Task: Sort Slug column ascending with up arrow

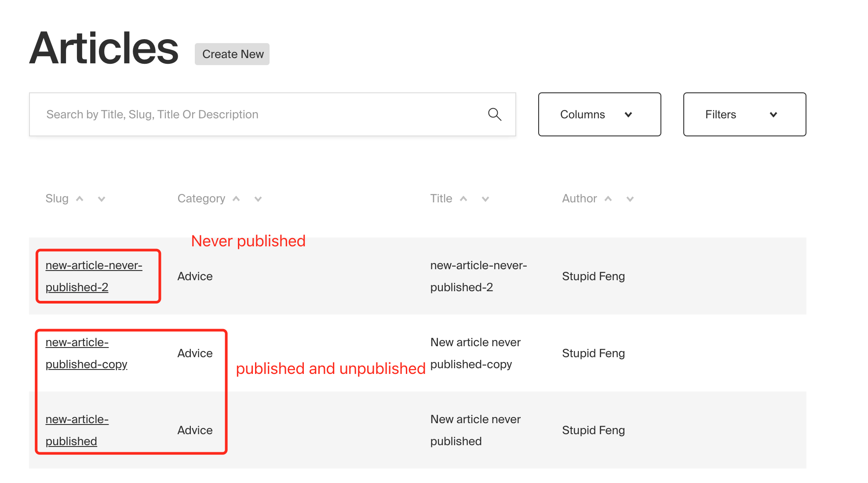Action: click(80, 198)
